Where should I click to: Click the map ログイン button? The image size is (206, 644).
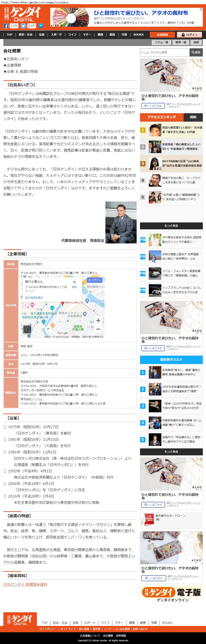click(95, 280)
